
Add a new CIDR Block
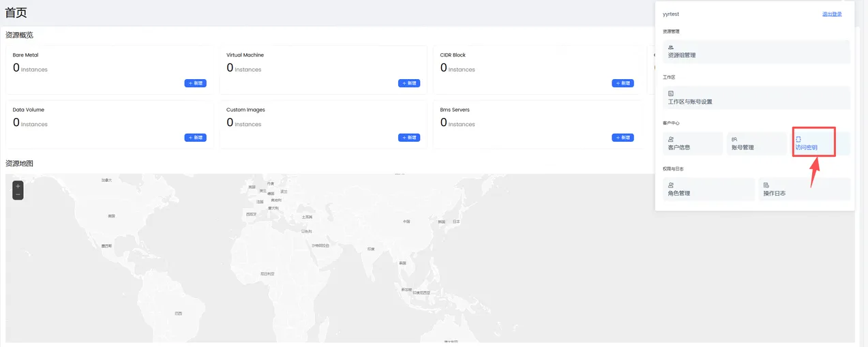coord(623,83)
